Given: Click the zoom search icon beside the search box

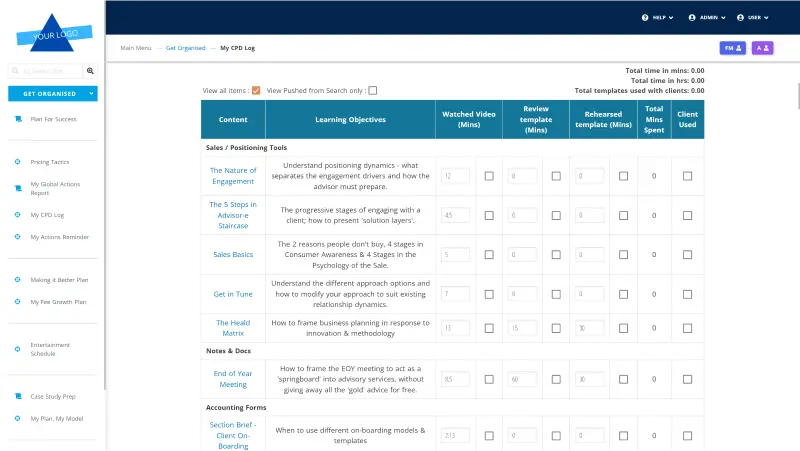Looking at the screenshot, I should (90, 71).
